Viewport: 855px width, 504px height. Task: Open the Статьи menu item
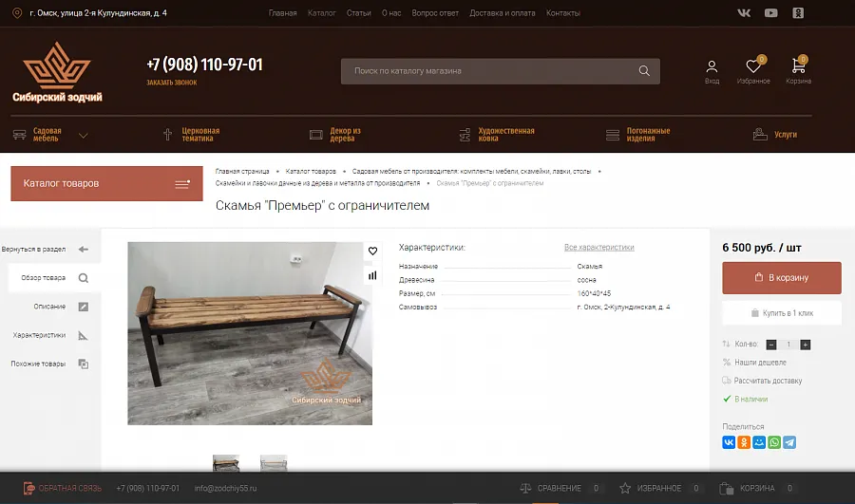pyautogui.click(x=359, y=13)
